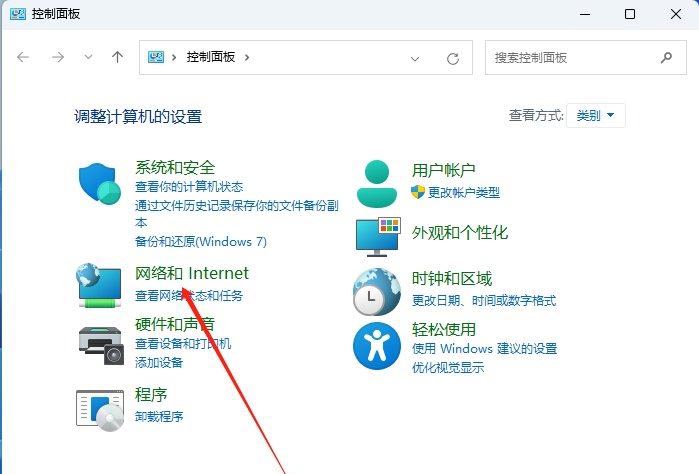Viewport: 699px width, 474px height.
Task: Expand the chevron after 控制面板 in breadcrumb
Action: pyautogui.click(x=247, y=58)
